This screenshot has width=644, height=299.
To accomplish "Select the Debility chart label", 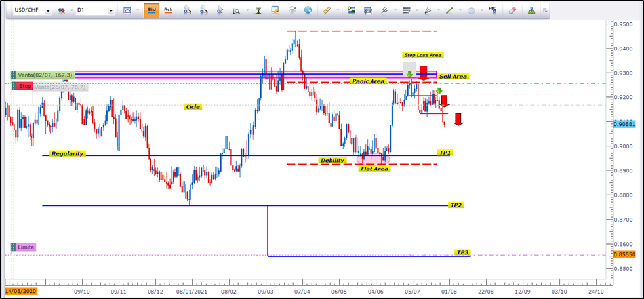I will 332,160.
